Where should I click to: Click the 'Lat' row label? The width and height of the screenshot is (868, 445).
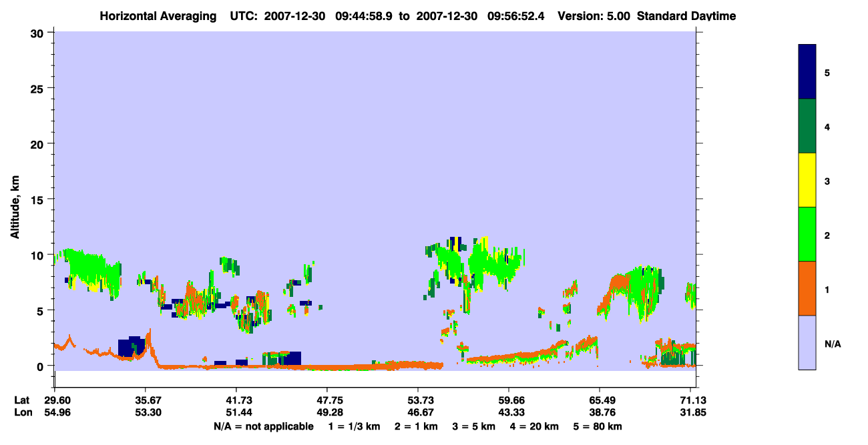[x=21, y=400]
